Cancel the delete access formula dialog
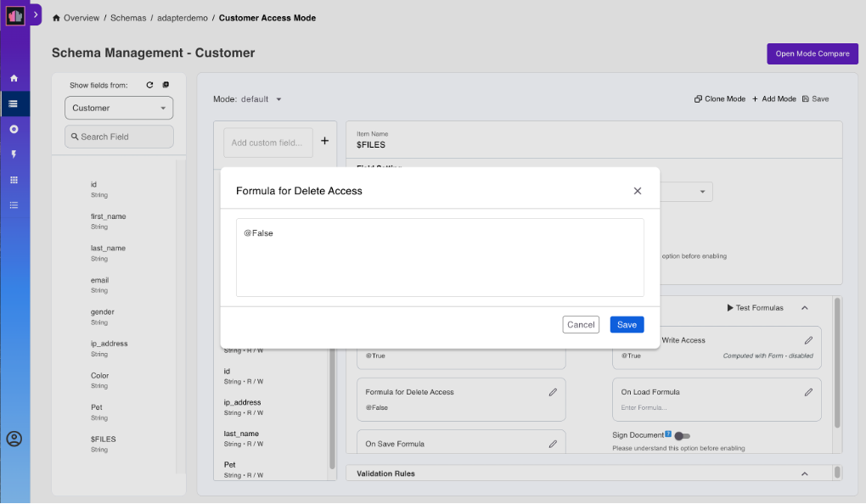 (581, 325)
